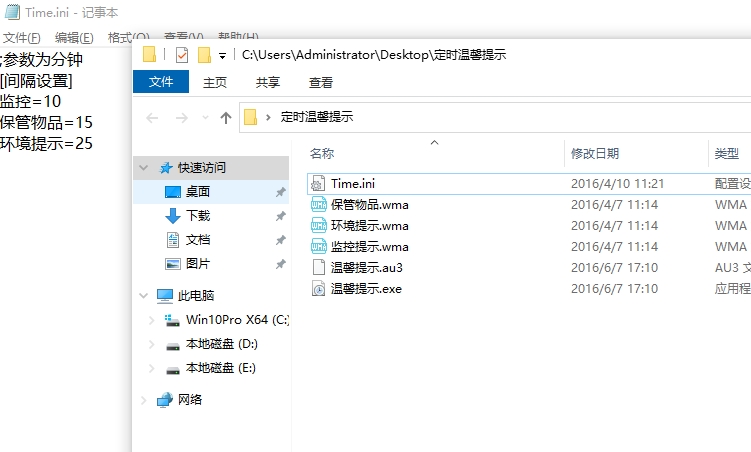This screenshot has width=751, height=452.
Task: Open the 文件 tab in Explorer ribbon
Action: point(161,83)
